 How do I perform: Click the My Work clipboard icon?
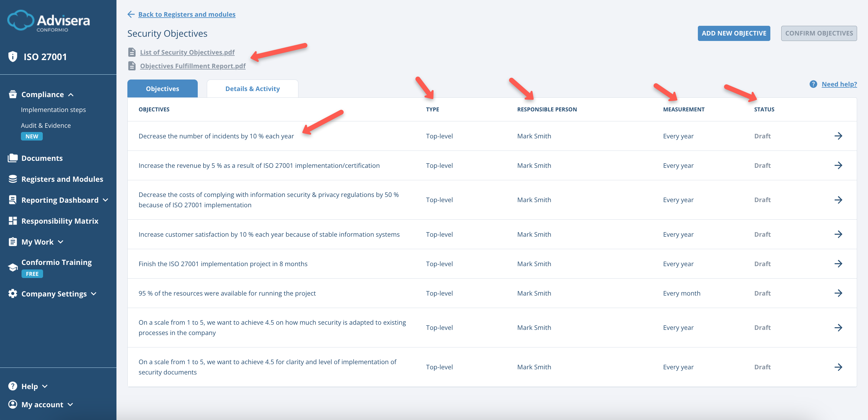pyautogui.click(x=12, y=242)
